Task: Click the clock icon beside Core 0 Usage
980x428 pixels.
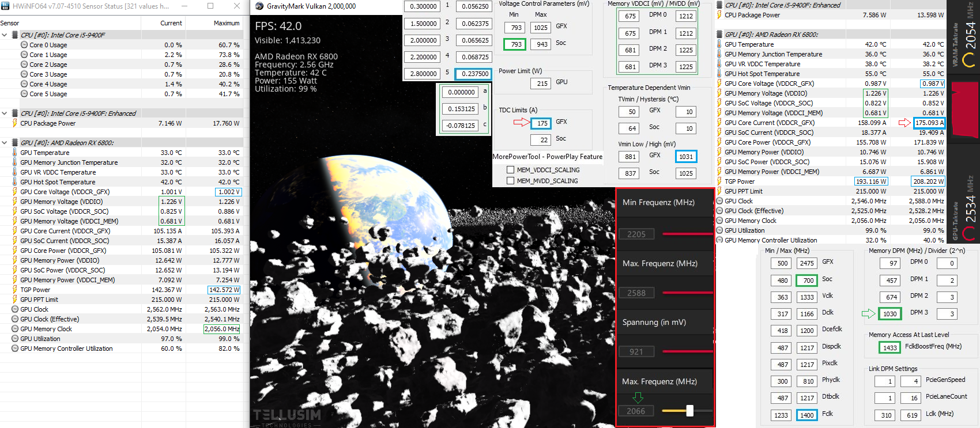Action: pos(24,45)
